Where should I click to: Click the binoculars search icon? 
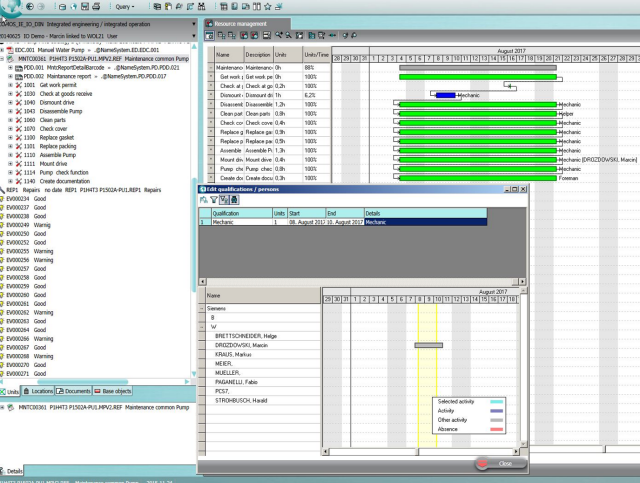(x=202, y=7)
